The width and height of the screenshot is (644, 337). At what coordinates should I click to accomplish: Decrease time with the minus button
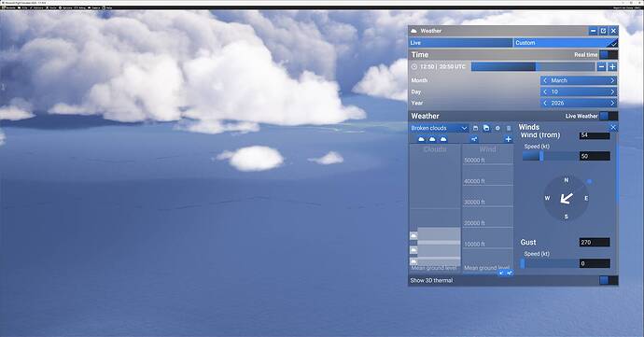[602, 66]
